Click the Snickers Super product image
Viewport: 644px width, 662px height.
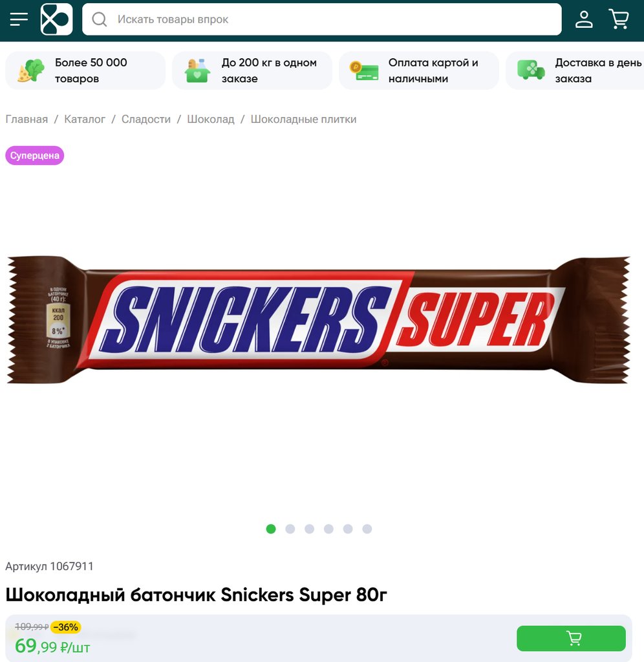pos(319,320)
